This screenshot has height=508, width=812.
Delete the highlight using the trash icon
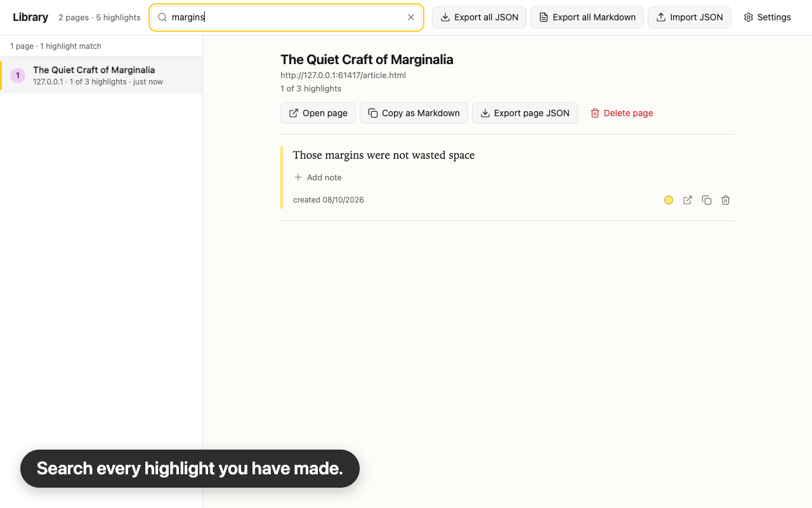[x=726, y=200]
